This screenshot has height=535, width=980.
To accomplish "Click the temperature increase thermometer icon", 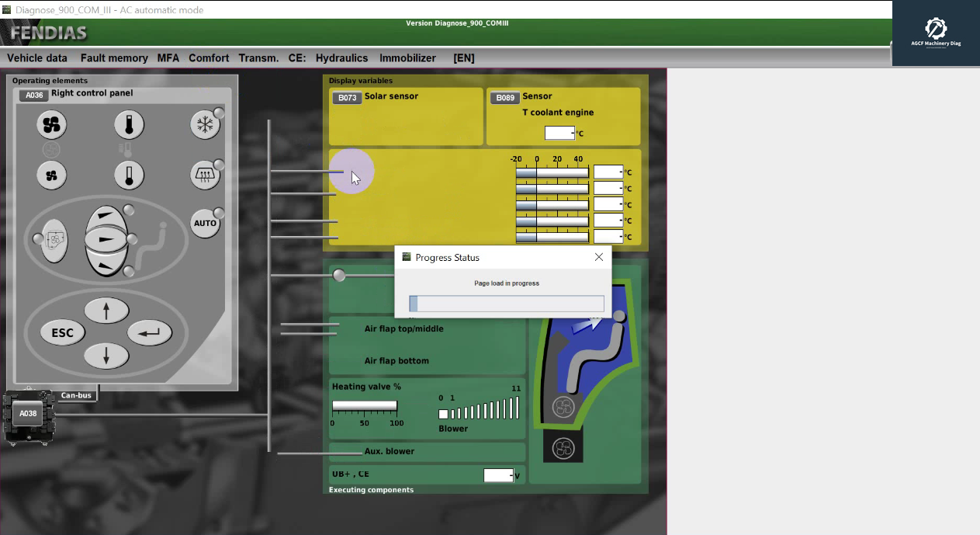I will pos(129,124).
